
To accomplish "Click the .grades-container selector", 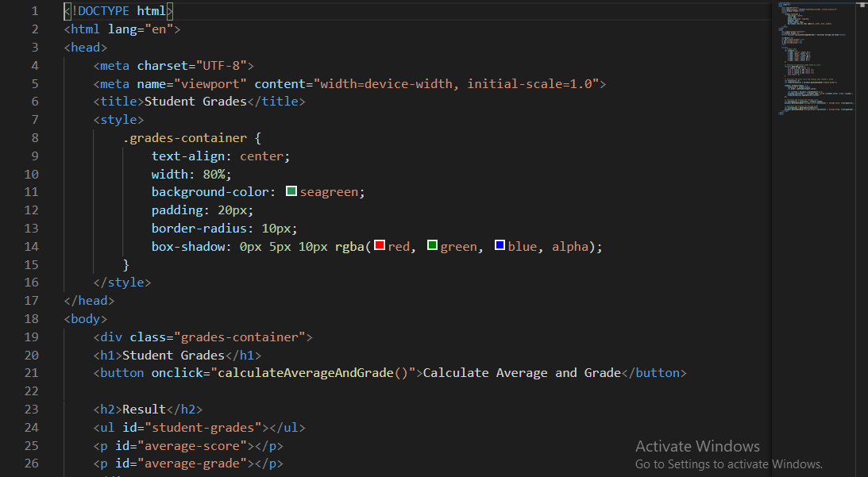I will 185,138.
